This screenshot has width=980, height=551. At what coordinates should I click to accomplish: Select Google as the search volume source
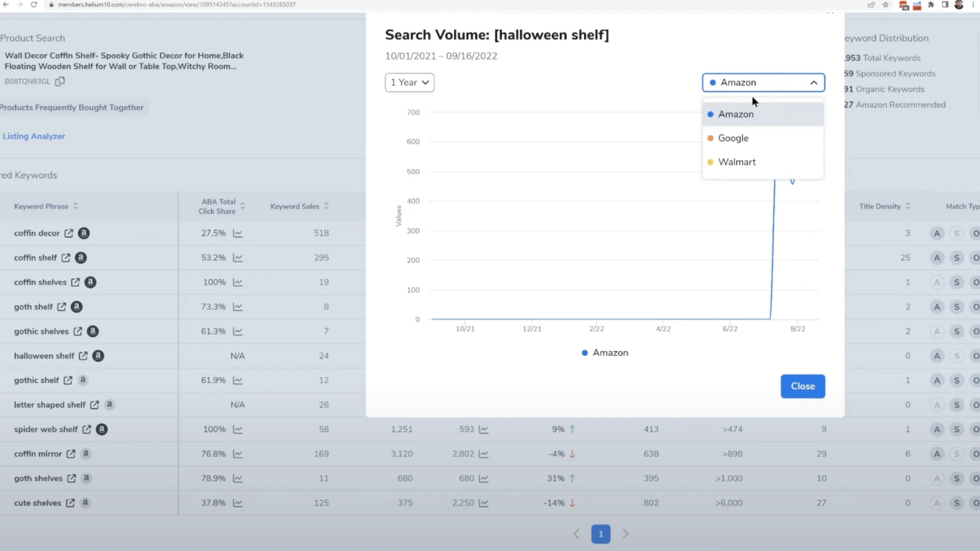(733, 138)
